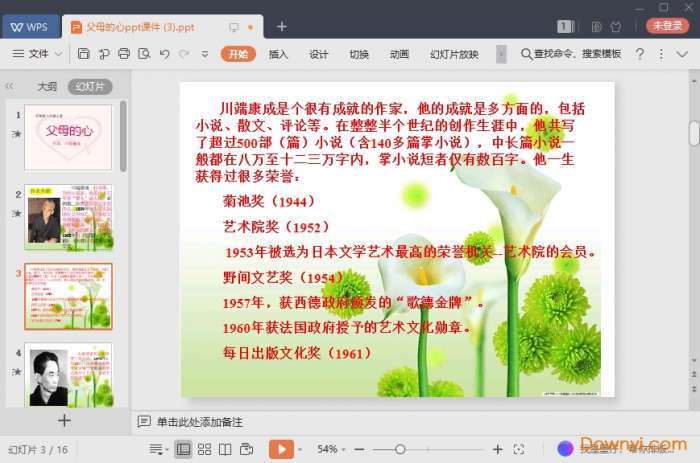The image size is (700, 463).
Task: Click the 查找命令 search box
Action: [x=571, y=54]
